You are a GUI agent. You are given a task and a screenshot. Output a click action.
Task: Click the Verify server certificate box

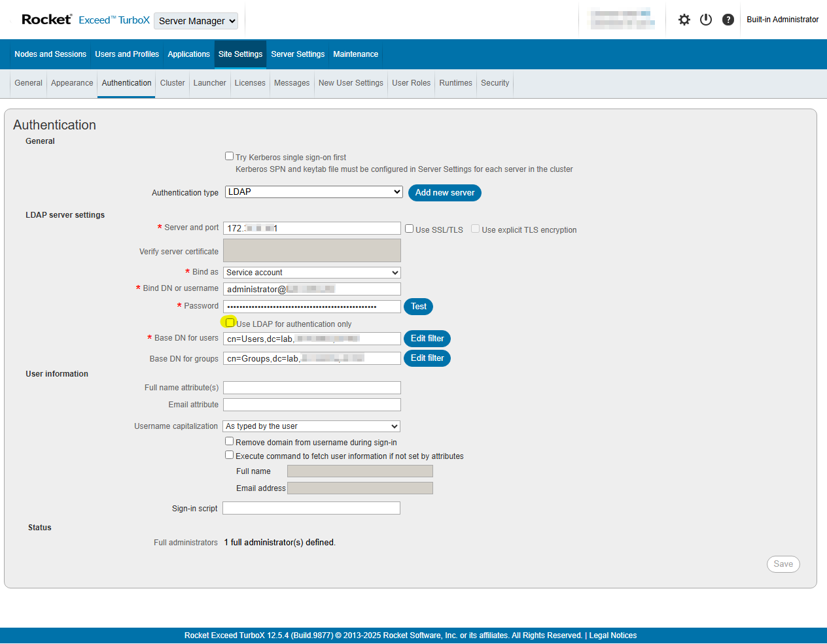coord(312,250)
